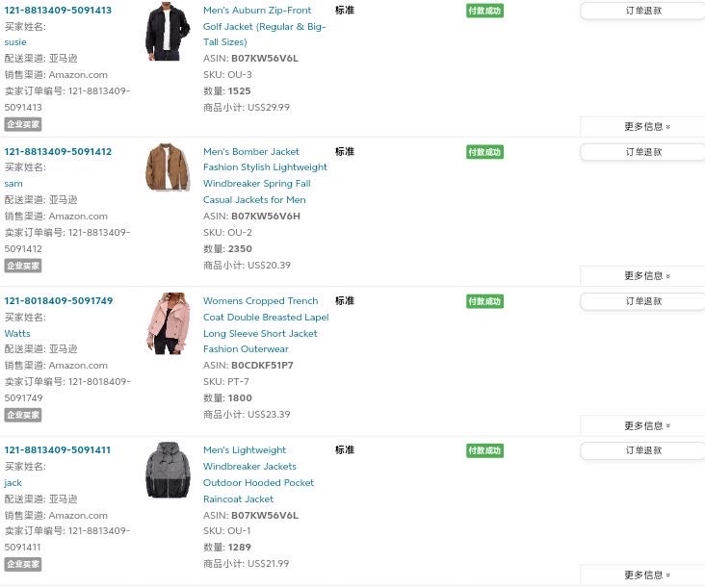The height and width of the screenshot is (588, 705).
Task: Open order 121-8813409-5091412 details
Action: [58, 151]
